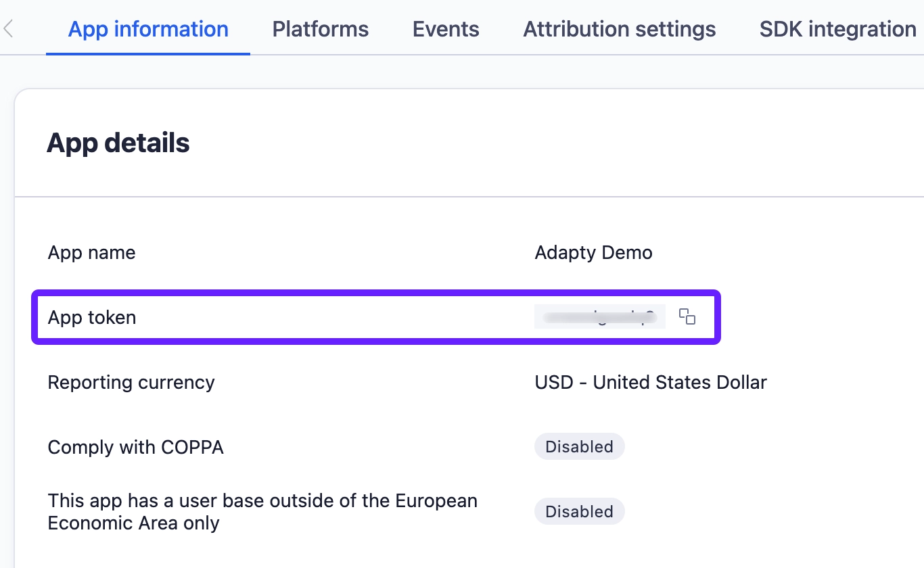Click the back chevron at top left
Screen dimensions: 924x568
click(x=8, y=28)
